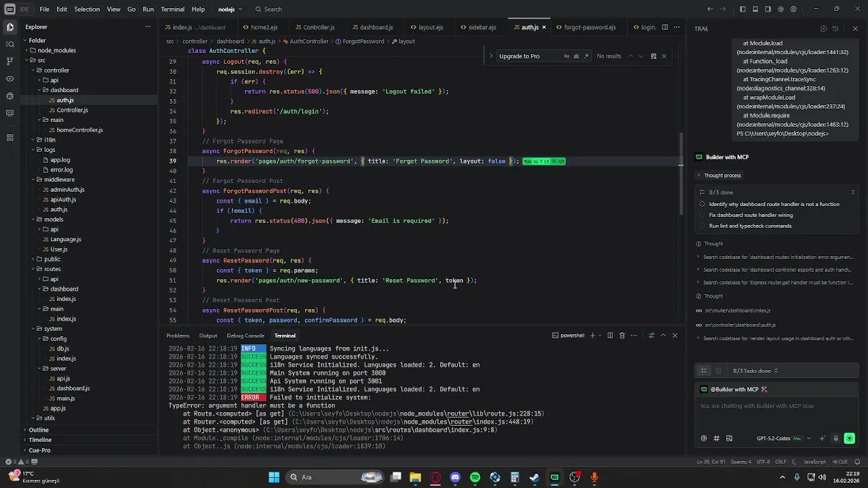Toggle Find in Selection in find widget
The image size is (868, 488).
click(x=653, y=56)
